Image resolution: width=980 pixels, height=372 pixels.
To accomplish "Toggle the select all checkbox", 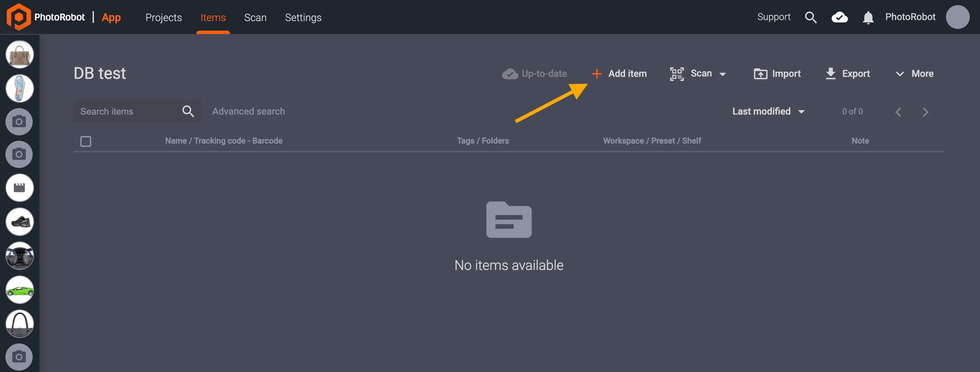I will coord(86,140).
